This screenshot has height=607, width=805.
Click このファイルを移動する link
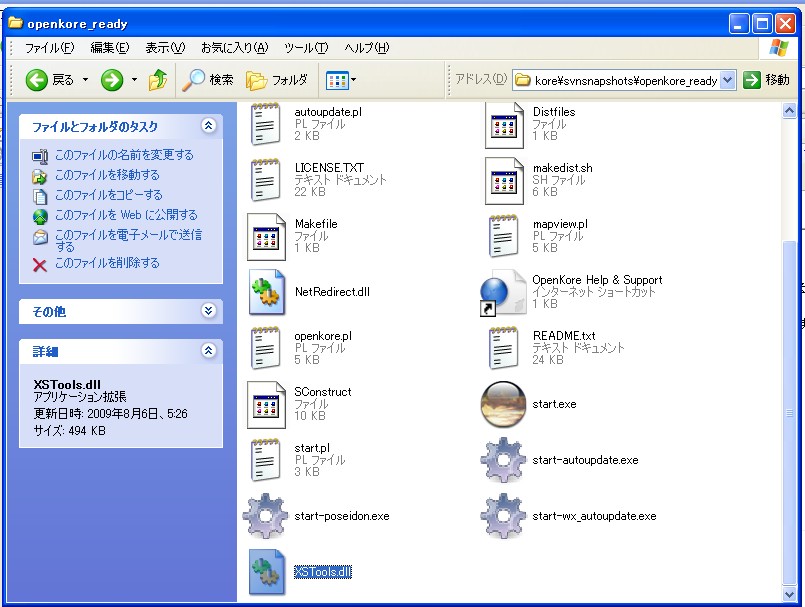[107, 175]
